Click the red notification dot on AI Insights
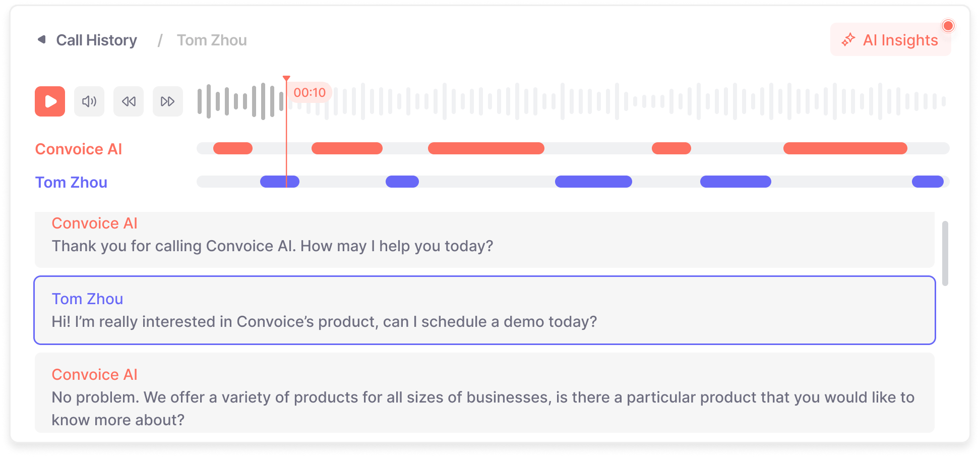This screenshot has width=980, height=457. coord(948,26)
